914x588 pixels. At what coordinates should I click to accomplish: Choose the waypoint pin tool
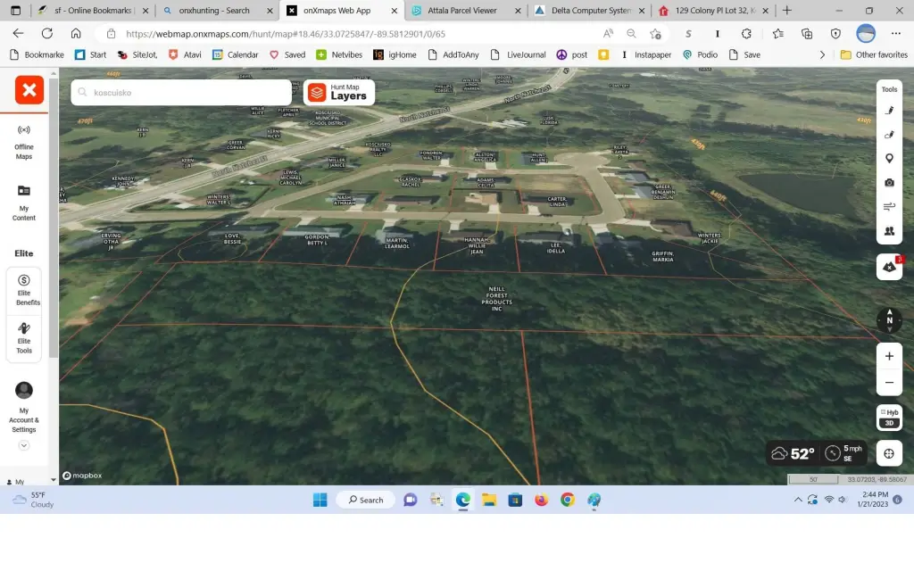[x=889, y=159]
